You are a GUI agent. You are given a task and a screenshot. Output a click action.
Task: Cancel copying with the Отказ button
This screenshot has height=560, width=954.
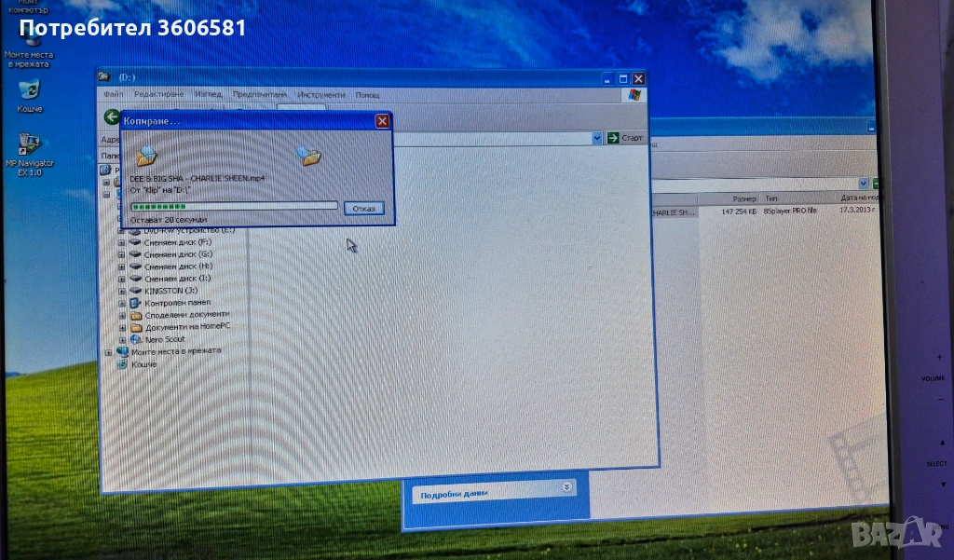(363, 208)
